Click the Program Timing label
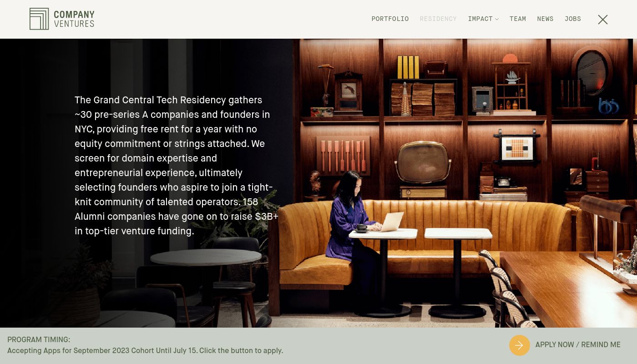Image resolution: width=637 pixels, height=364 pixels. click(x=39, y=340)
